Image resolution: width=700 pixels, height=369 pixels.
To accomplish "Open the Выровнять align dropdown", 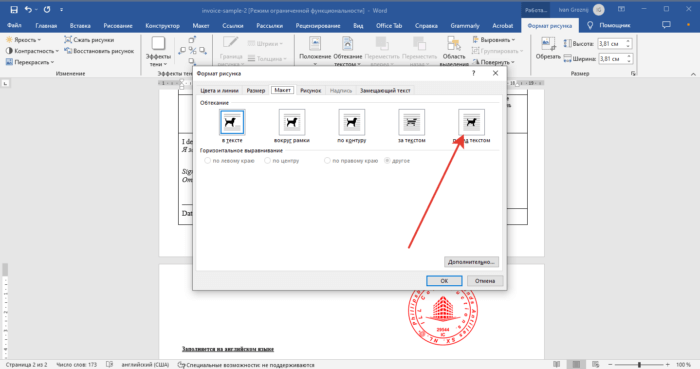I will tap(494, 40).
